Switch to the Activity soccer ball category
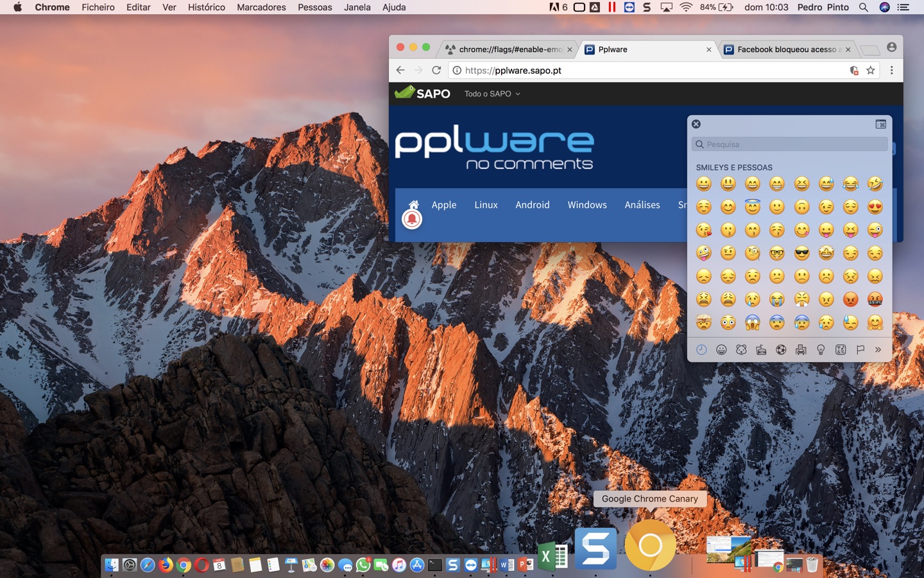Screen dimensions: 924x578 click(x=781, y=349)
